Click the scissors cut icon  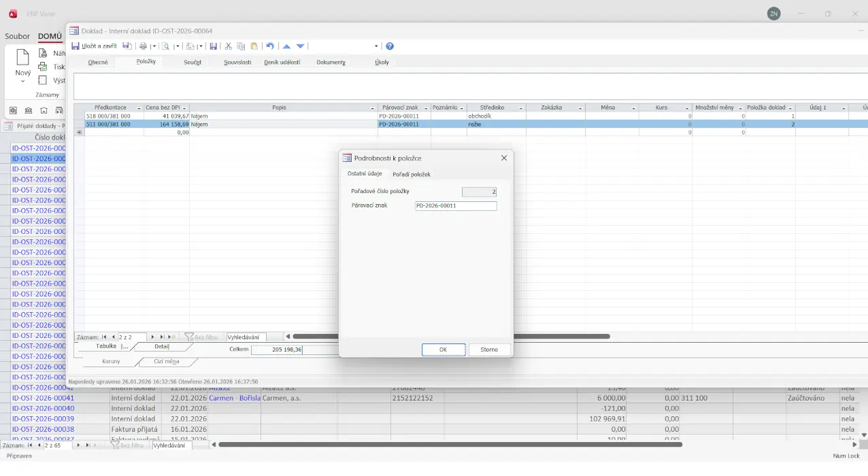point(229,46)
